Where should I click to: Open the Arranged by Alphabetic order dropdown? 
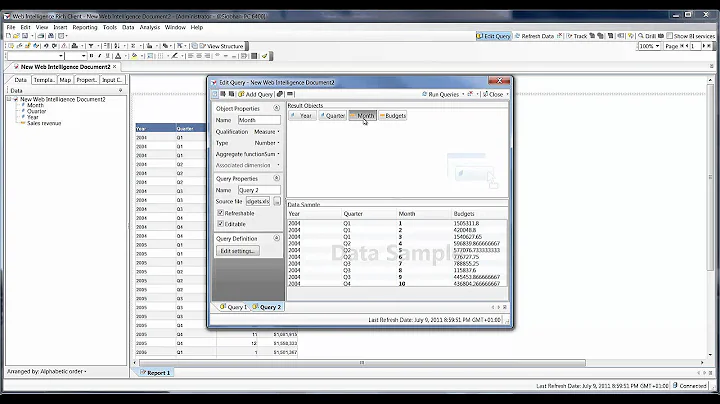47,371
